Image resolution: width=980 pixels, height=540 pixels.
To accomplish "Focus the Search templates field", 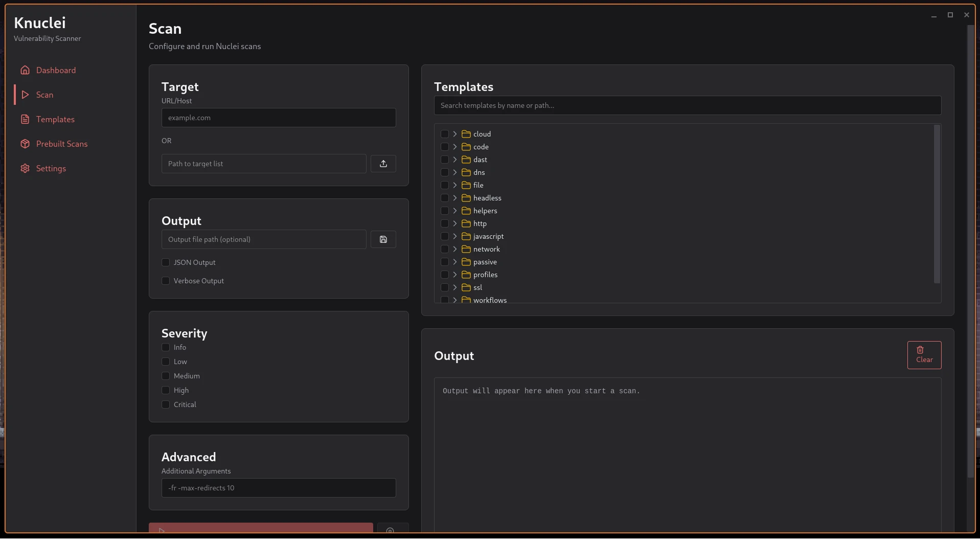I will (x=687, y=105).
